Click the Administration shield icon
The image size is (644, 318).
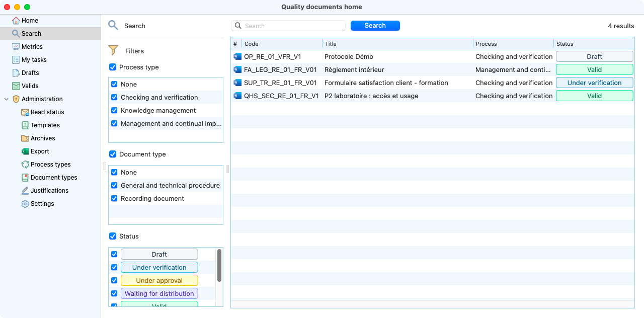click(x=16, y=99)
